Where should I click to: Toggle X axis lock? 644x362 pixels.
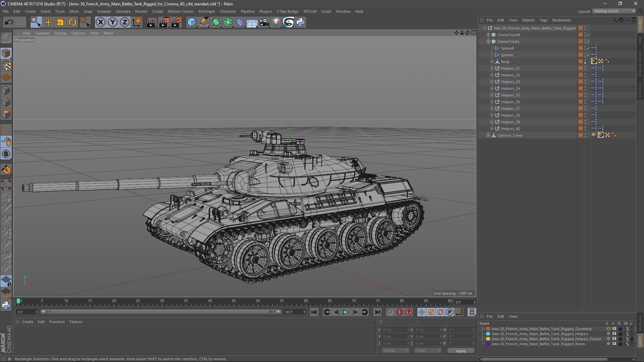pos(100,22)
